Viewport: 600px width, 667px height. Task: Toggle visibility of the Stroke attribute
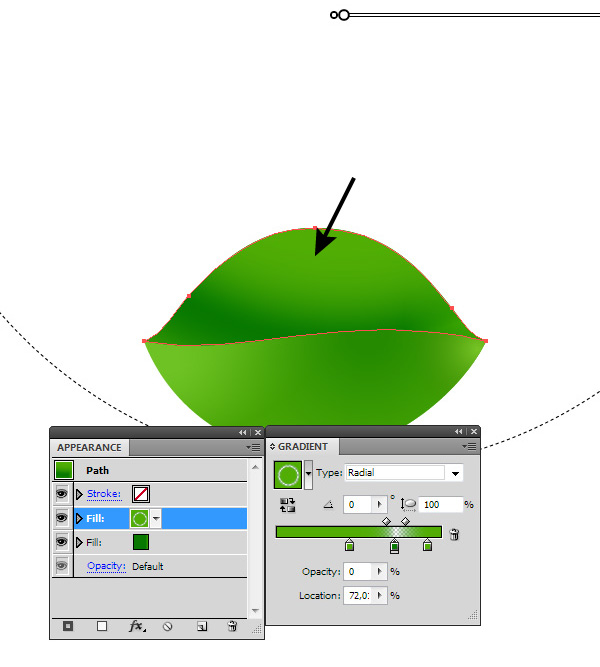(62, 494)
